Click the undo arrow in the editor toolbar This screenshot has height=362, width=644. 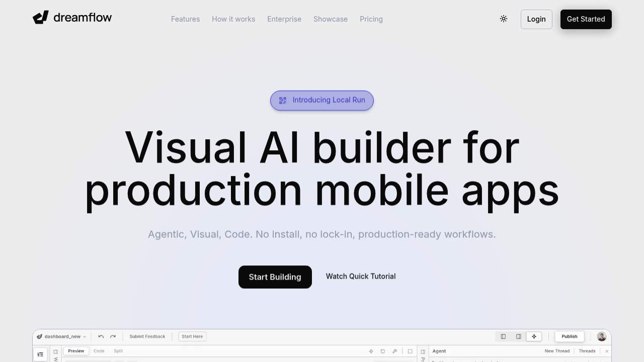pyautogui.click(x=101, y=337)
